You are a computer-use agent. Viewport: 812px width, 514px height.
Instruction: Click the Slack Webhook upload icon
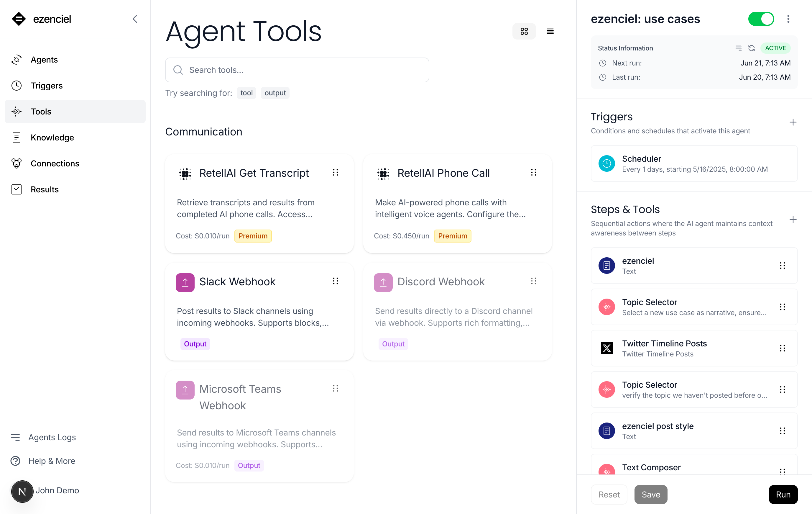pos(185,282)
